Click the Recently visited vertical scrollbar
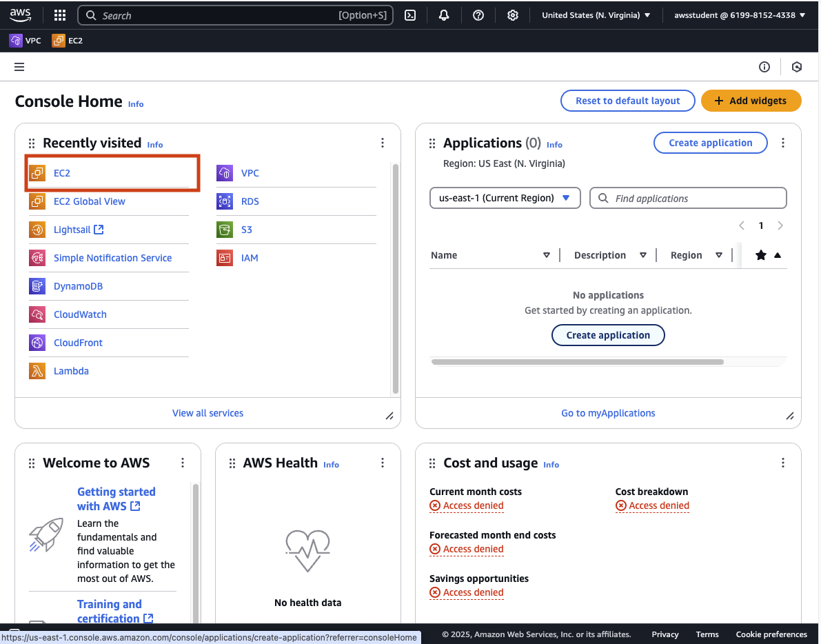 [x=395, y=279]
